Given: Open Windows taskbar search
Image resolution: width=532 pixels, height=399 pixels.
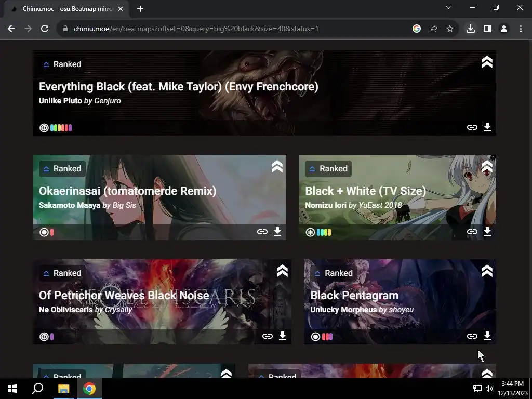Looking at the screenshot, I should click(x=37, y=389).
